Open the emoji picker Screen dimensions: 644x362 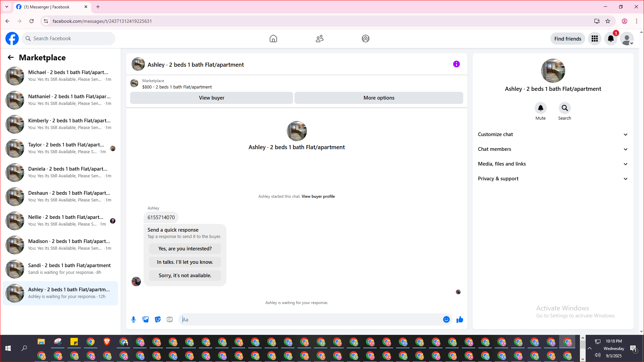point(446,319)
